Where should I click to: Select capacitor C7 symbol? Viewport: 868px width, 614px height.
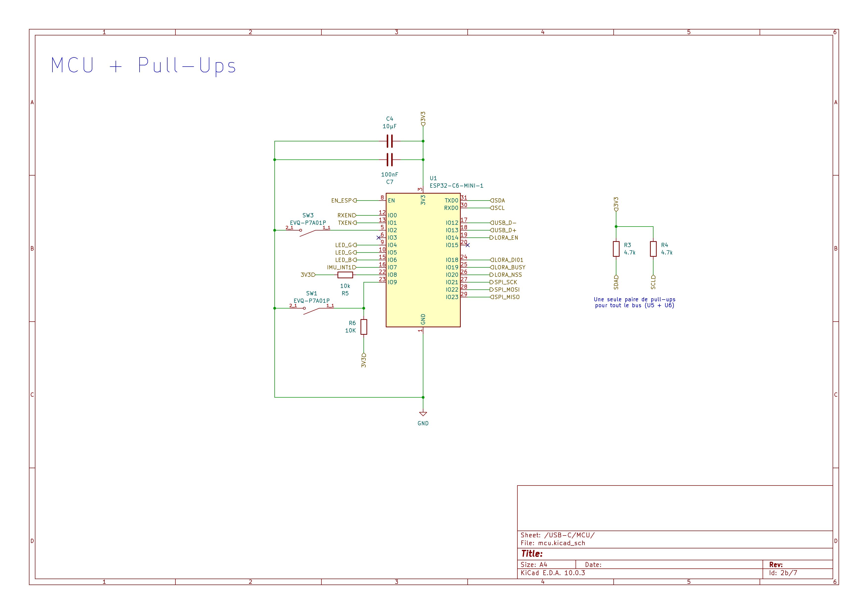coord(390,160)
